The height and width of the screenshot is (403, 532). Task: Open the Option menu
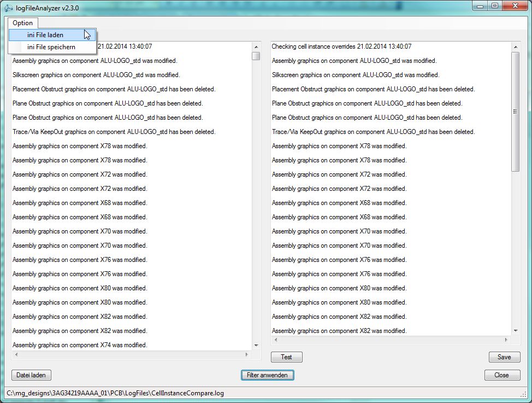coord(23,23)
